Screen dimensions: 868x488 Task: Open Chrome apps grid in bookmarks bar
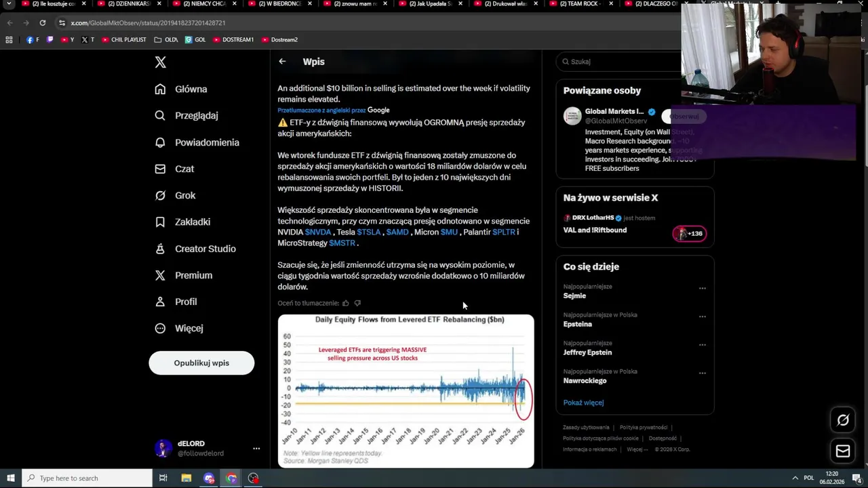9,40
